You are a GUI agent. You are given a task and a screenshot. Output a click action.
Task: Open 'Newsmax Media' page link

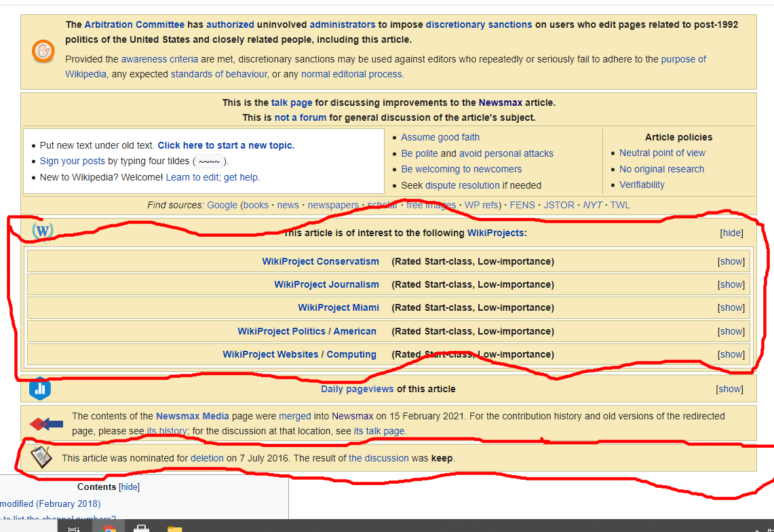[193, 417]
